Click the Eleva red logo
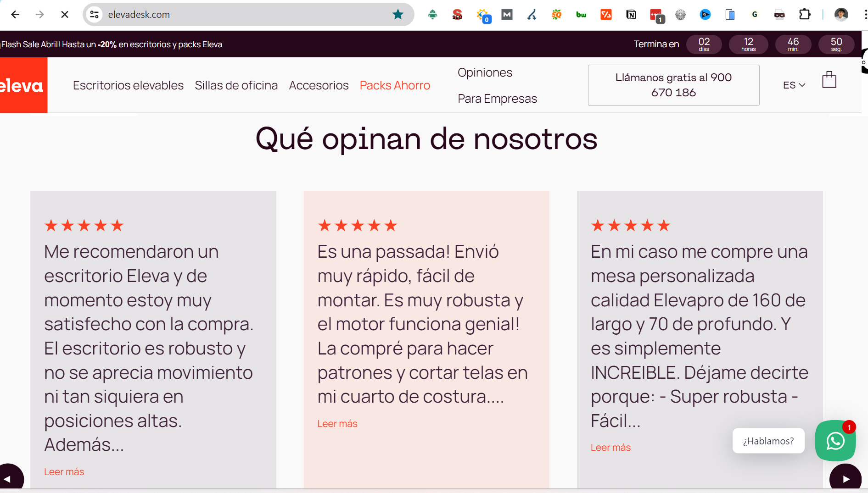868x493 pixels. tap(23, 85)
